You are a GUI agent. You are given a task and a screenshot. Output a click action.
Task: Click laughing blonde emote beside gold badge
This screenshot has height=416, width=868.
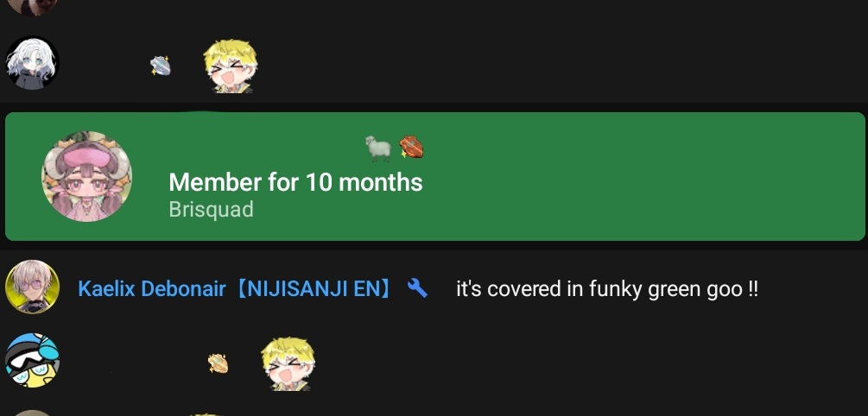tap(288, 363)
